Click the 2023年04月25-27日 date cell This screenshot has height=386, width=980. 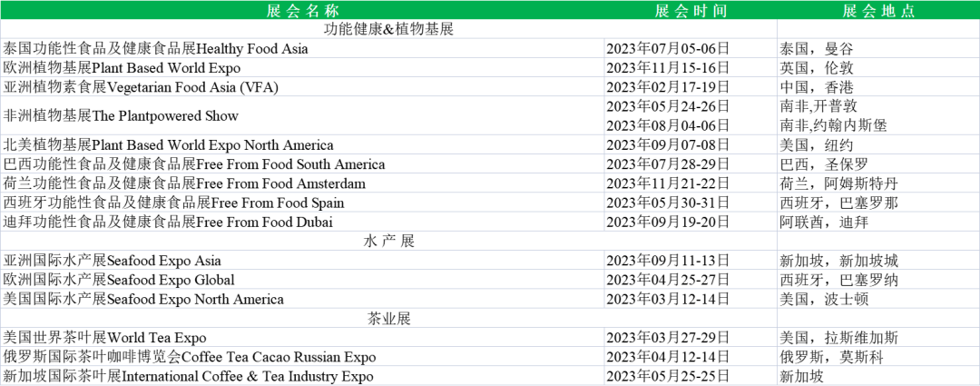691,281
